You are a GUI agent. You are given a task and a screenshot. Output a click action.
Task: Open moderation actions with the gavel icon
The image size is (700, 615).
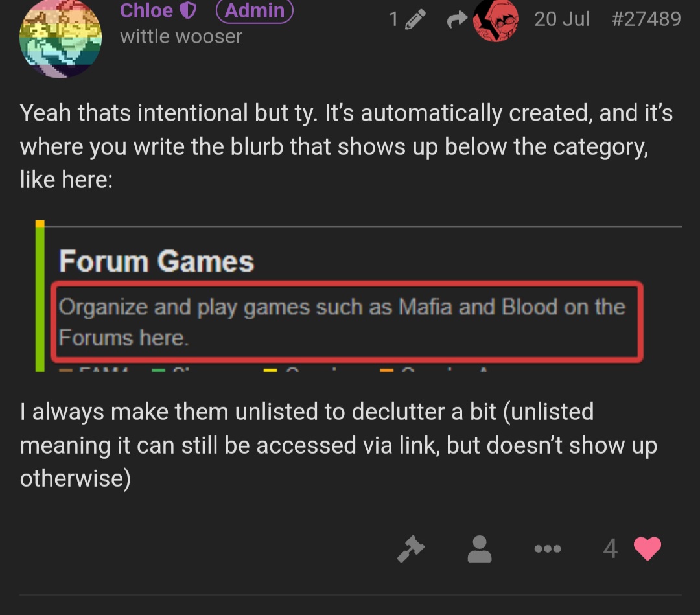[410, 548]
